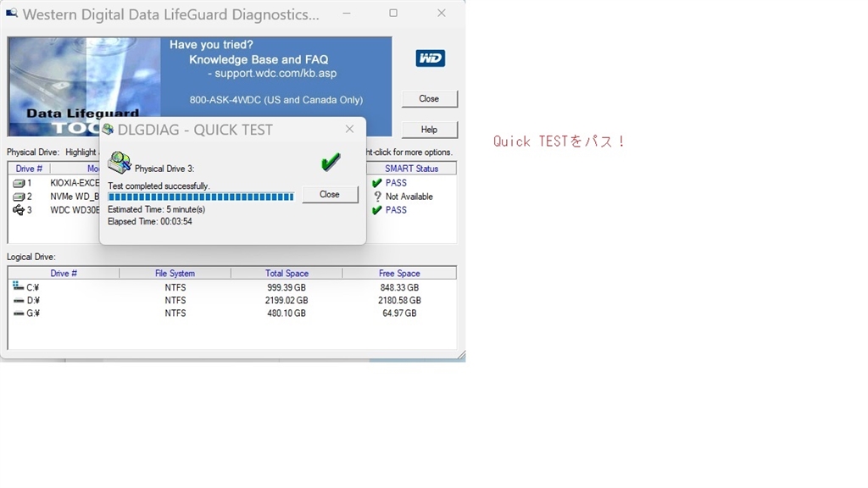Close the main window via the Close button
The image size is (868, 488).
pos(429,98)
